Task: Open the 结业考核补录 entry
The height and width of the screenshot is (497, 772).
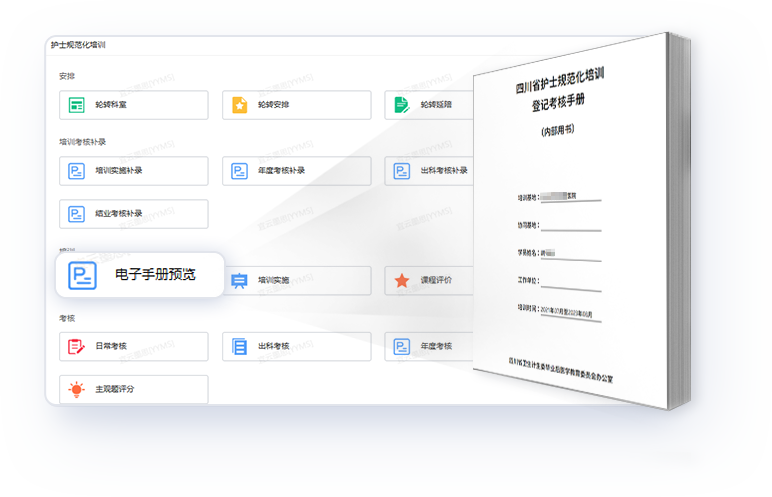Action: [134, 214]
